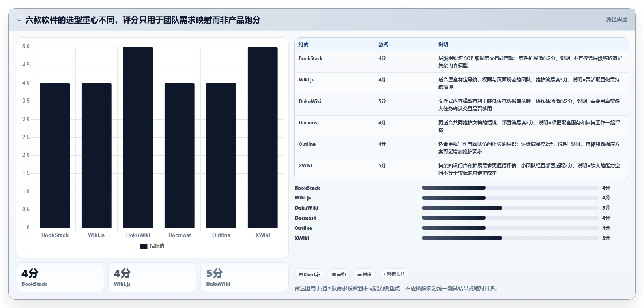Click the Docmost label on the chart x-axis
The image size is (644, 308).
[180, 235]
